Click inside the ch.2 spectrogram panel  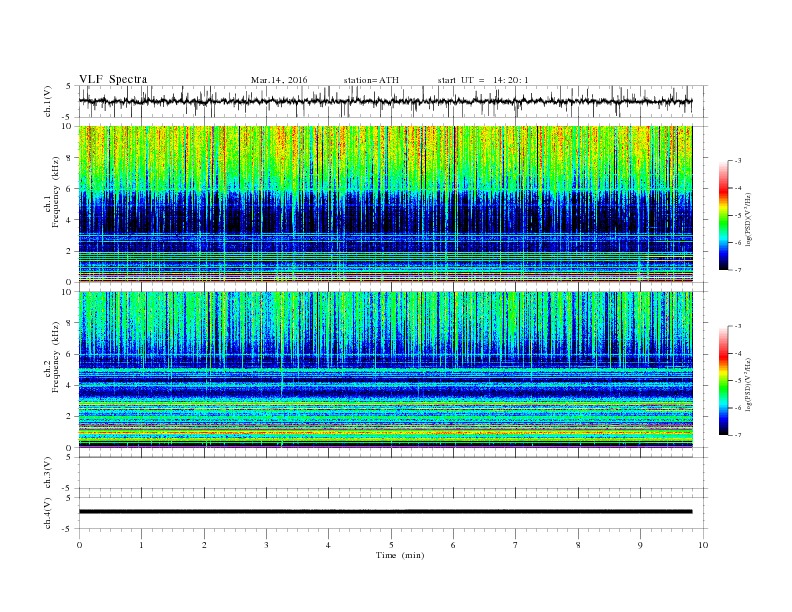click(385, 370)
